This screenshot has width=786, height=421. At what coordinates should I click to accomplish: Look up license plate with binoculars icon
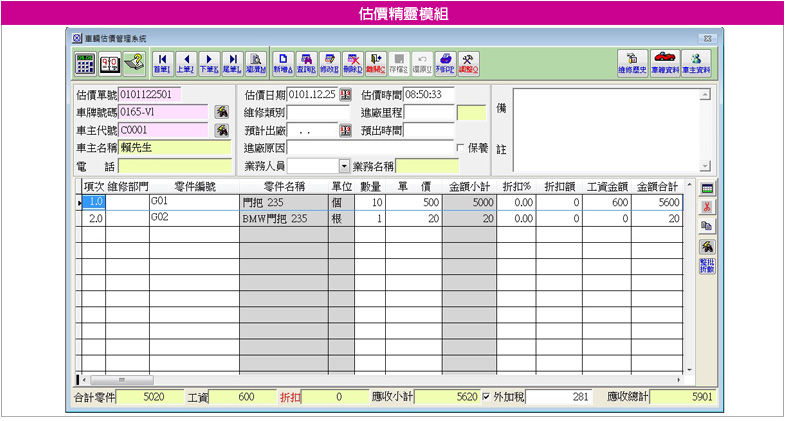pyautogui.click(x=222, y=112)
